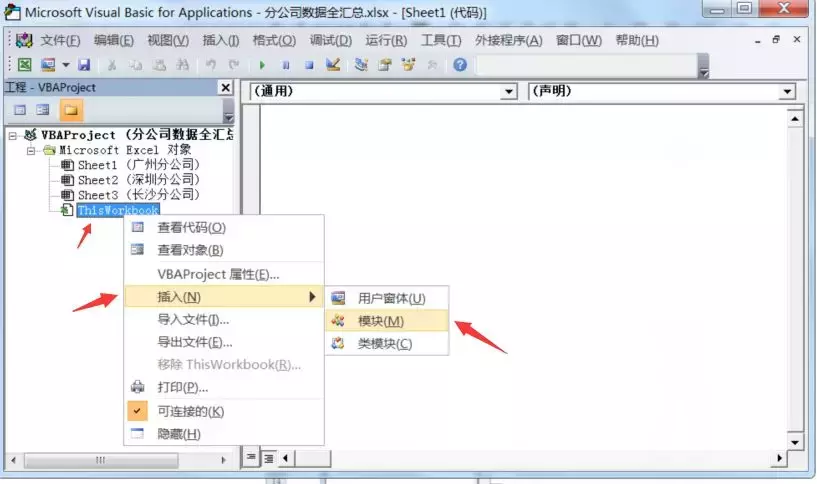817x484 pixels.
Task: Click the Insert UserForm toolbar icon
Action: [48, 65]
